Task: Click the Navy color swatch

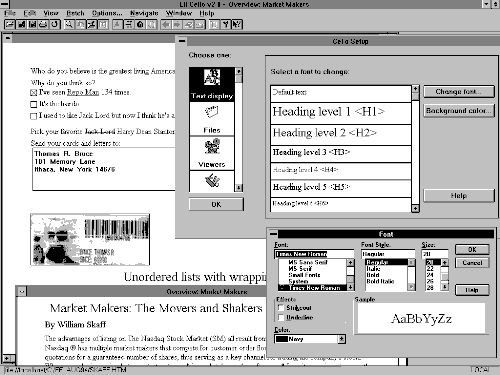Action: click(282, 339)
